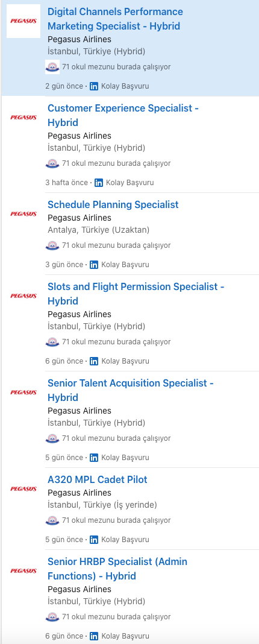Image resolution: width=259 pixels, height=644 pixels.
Task: Click the LinkedIn icon in Customer Experience listing
Action: (99, 183)
